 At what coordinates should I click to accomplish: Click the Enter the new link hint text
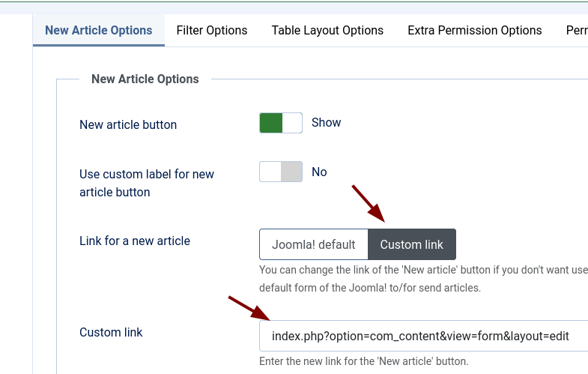point(364,361)
